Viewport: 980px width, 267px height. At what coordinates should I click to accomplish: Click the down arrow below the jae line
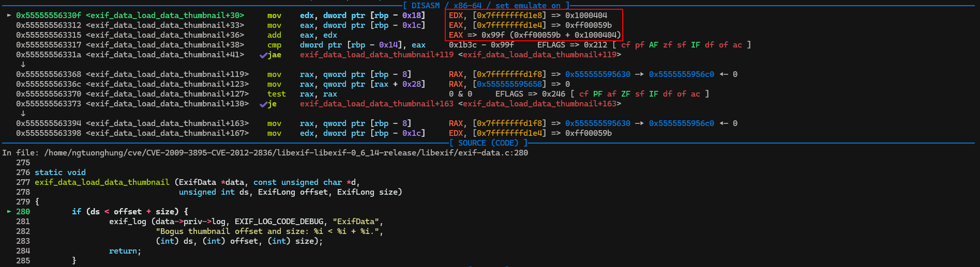coord(23,65)
